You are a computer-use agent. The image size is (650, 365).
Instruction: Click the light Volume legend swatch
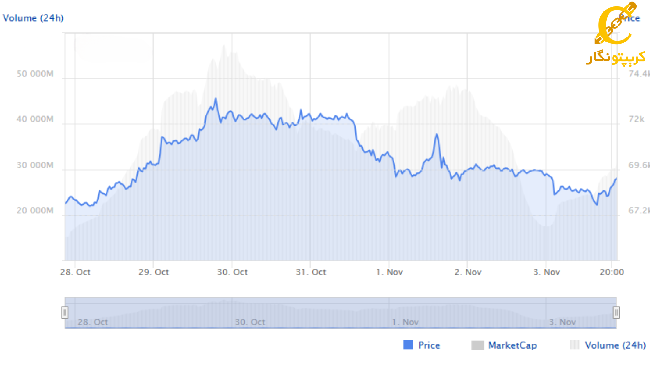(x=575, y=345)
